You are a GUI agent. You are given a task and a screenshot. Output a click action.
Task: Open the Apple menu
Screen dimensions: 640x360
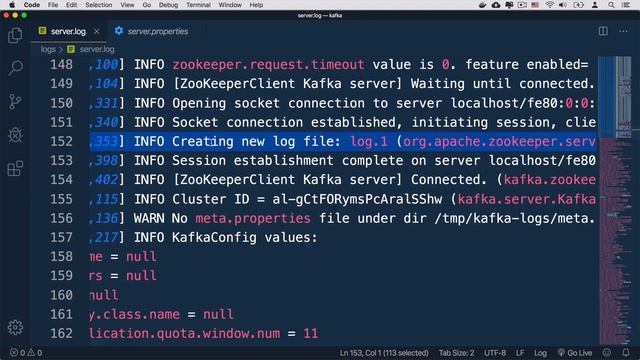(x=12, y=5)
